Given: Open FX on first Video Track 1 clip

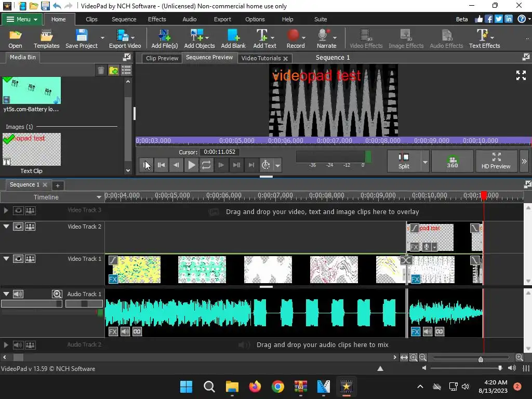Looking at the screenshot, I should (x=113, y=279).
